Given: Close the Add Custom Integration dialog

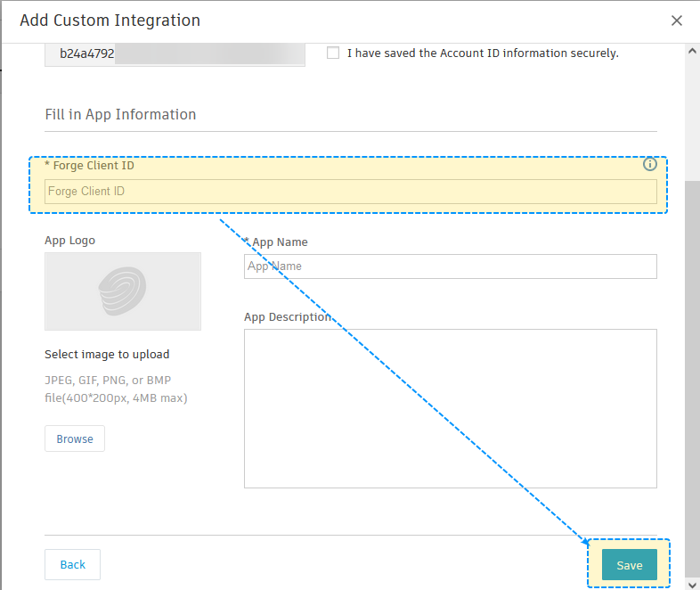Looking at the screenshot, I should pyautogui.click(x=677, y=20).
